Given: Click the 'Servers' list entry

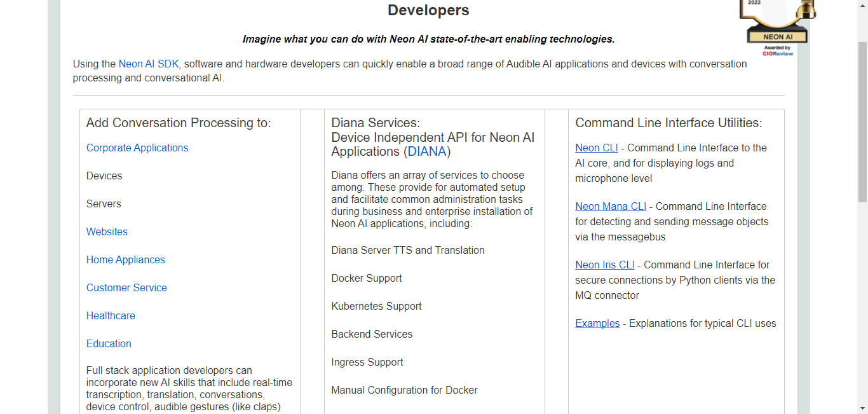Looking at the screenshot, I should tap(104, 204).
